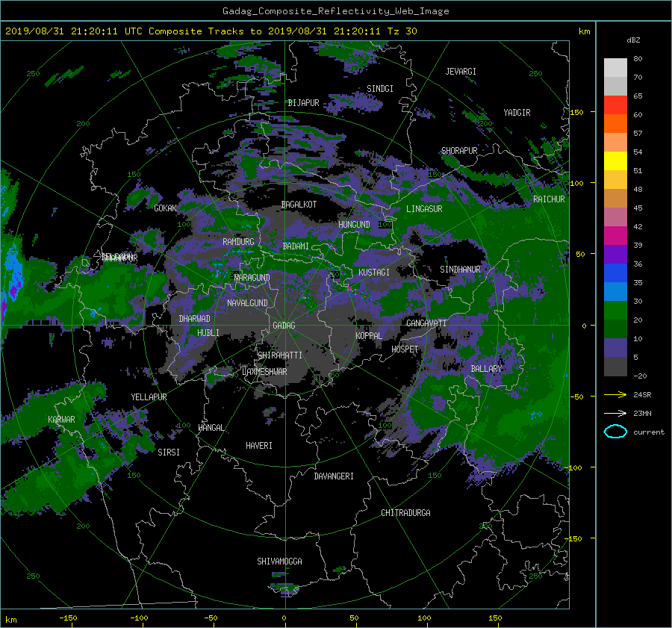Pick the indigo swatch between 10 and 5 dBZ

[x=615, y=348]
